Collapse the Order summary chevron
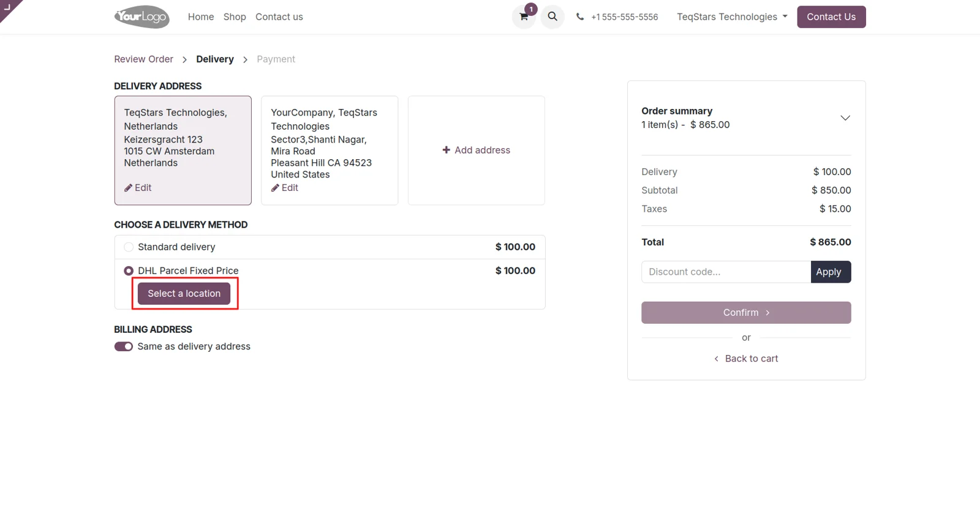Image resolution: width=980 pixels, height=511 pixels. (x=845, y=117)
